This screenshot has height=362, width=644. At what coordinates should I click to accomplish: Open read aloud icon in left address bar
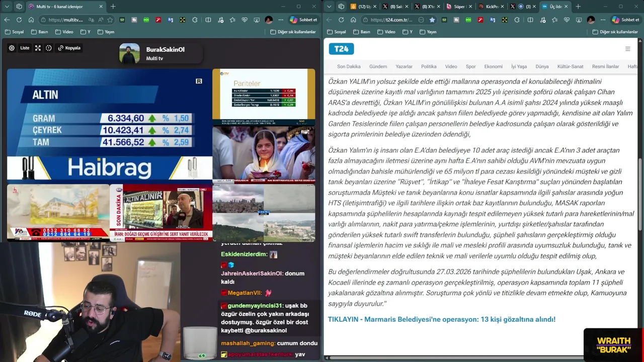[x=100, y=20]
